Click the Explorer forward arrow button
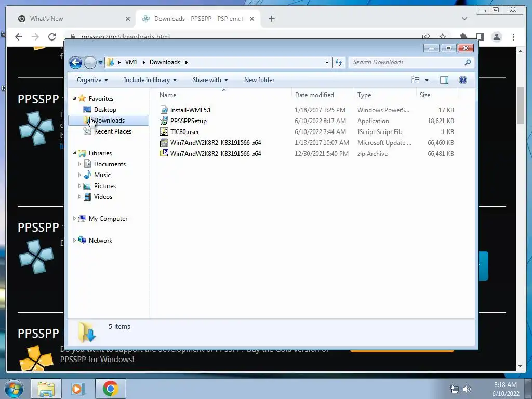The image size is (532, 399). [90, 62]
